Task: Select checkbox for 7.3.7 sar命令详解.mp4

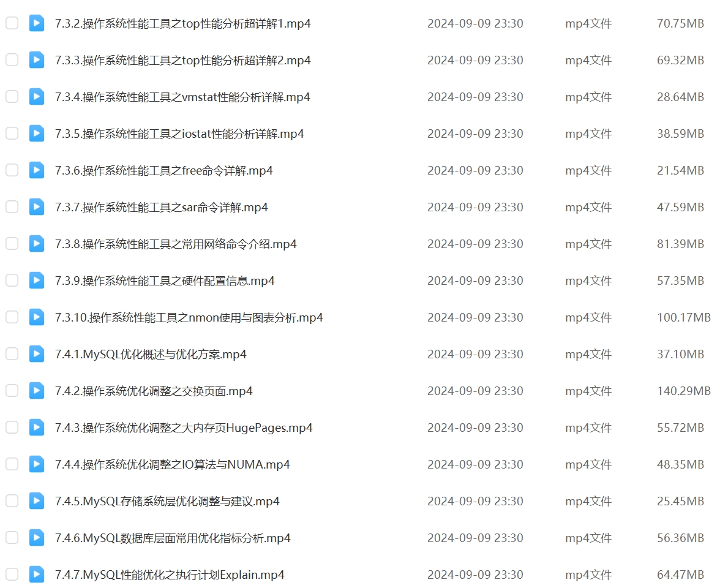Action: coord(12,206)
